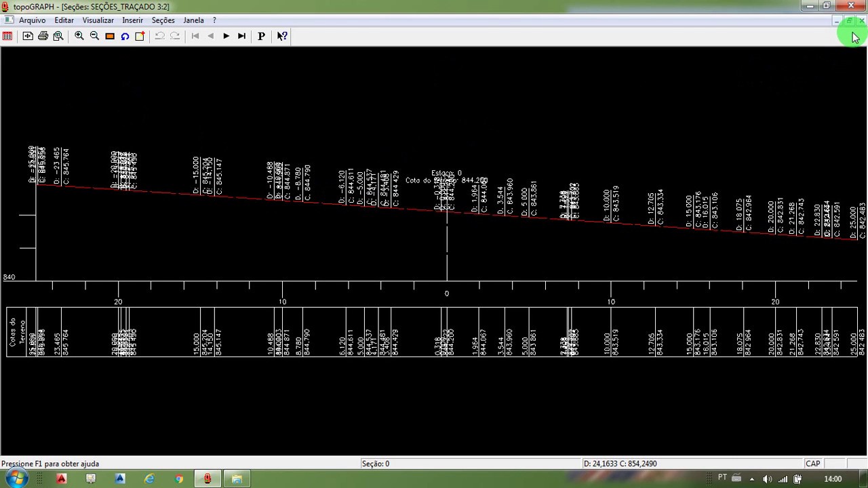Click the 'Pressione F1 para obter ajuda' status text
Screen dimensions: 868x488
pyautogui.click(x=50, y=464)
